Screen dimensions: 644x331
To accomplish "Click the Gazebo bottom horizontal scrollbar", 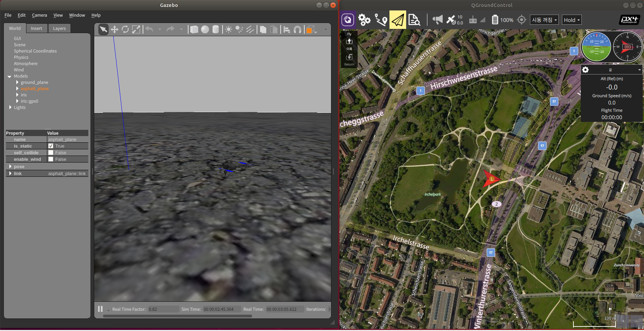I will [x=177, y=316].
